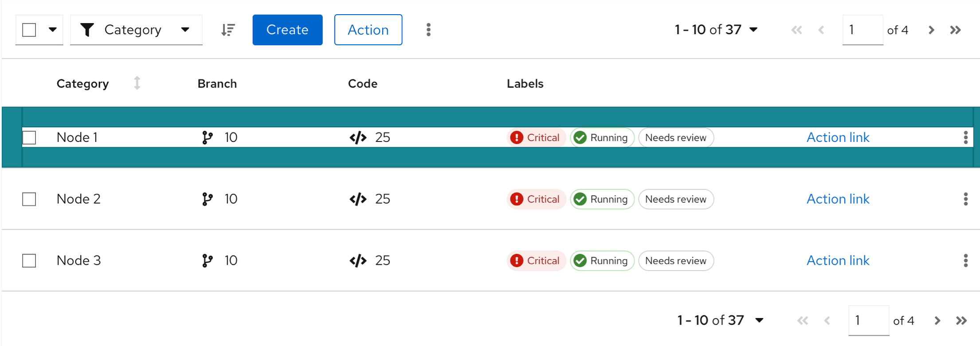Go to next page in bottom pagination
980x346 pixels.
pyautogui.click(x=937, y=320)
